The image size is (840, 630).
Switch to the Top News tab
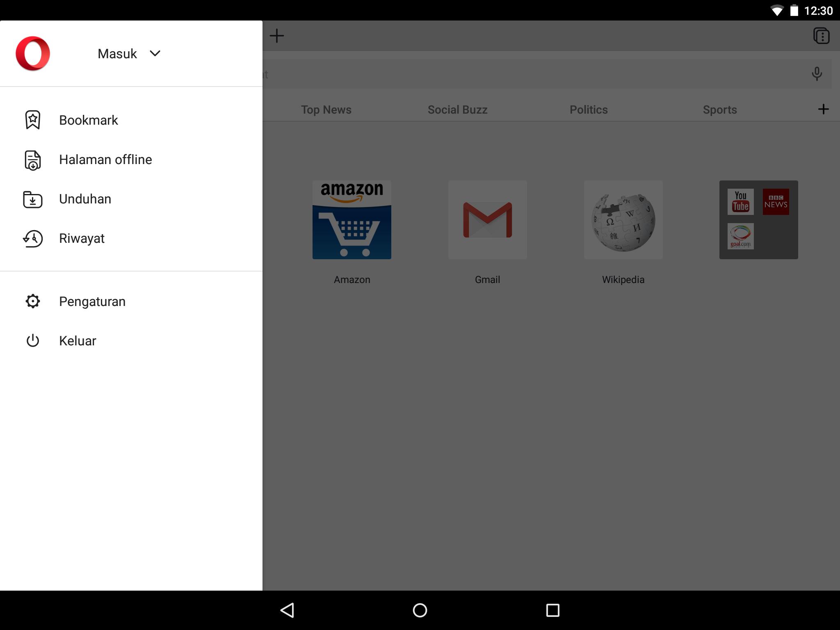pyautogui.click(x=326, y=110)
